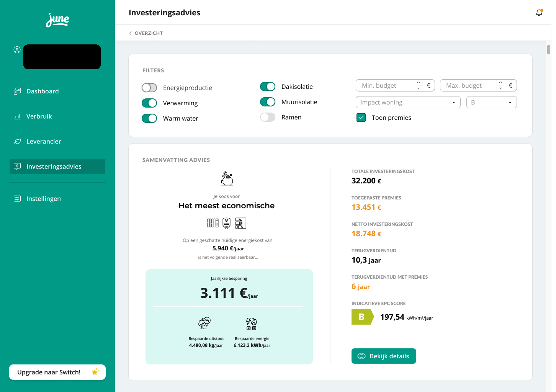The width and height of the screenshot is (556, 392).
Task: Click the redacted account name box
Action: click(x=62, y=57)
